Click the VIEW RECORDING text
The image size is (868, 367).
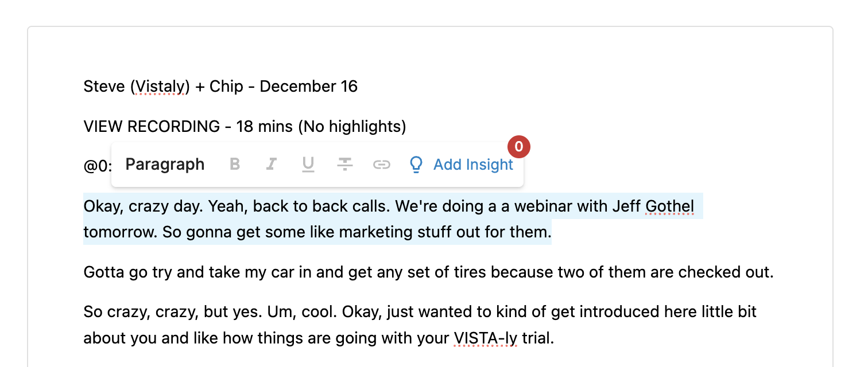point(152,126)
